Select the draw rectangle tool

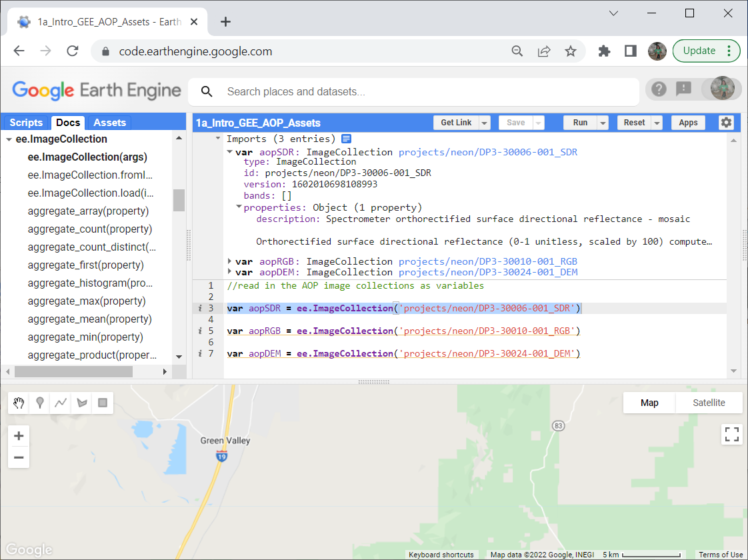[x=103, y=403]
